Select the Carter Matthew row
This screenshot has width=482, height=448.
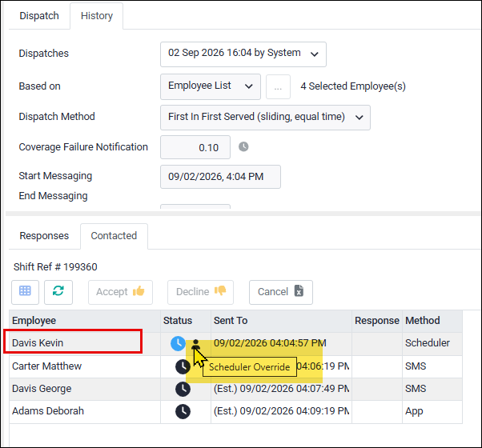[x=235, y=366]
